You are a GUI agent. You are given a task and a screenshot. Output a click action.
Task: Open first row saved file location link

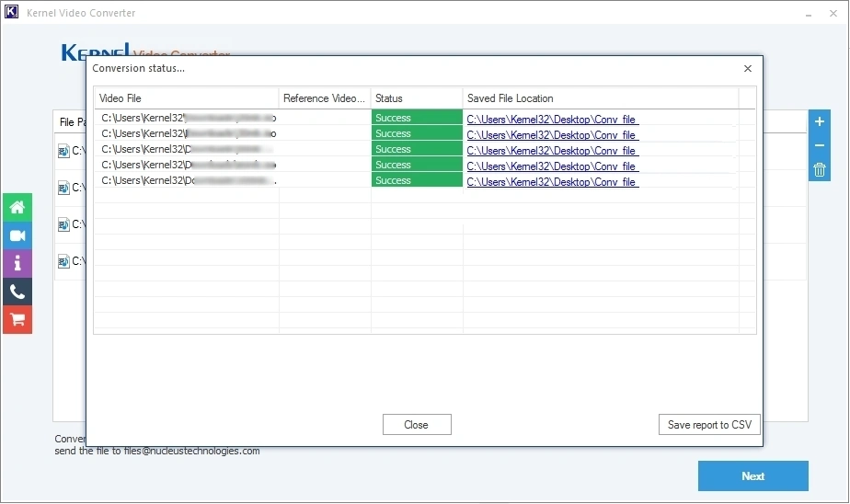tap(552, 120)
